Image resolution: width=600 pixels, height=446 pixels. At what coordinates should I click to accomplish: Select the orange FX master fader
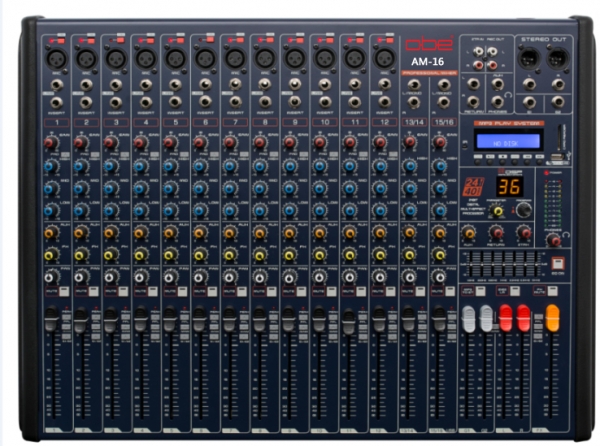click(552, 317)
